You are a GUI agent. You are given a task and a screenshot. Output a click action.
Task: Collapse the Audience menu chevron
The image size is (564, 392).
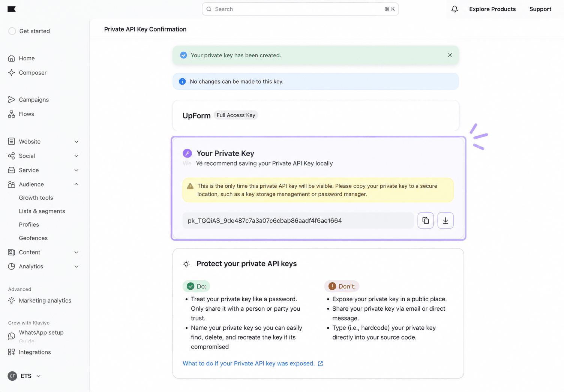pos(76,184)
